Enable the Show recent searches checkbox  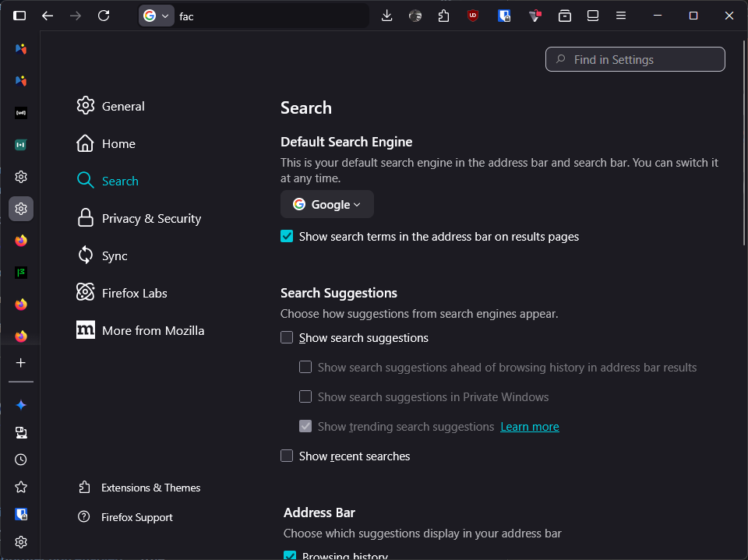pyautogui.click(x=287, y=456)
